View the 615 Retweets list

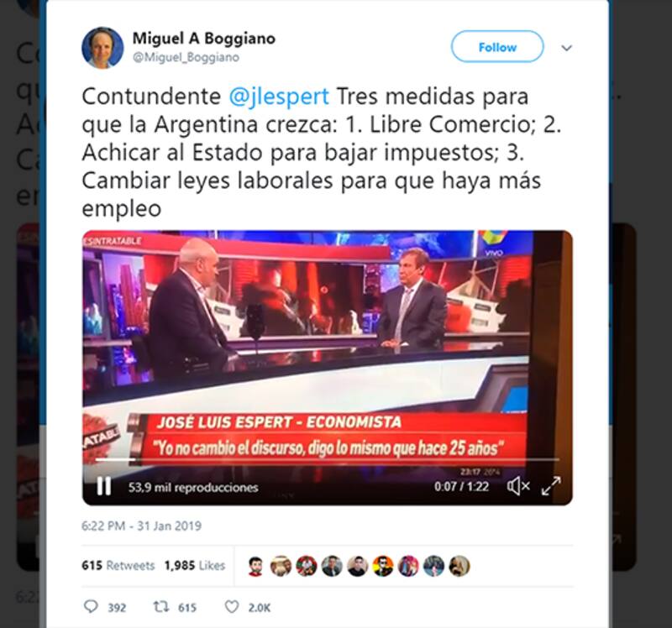click(x=118, y=566)
